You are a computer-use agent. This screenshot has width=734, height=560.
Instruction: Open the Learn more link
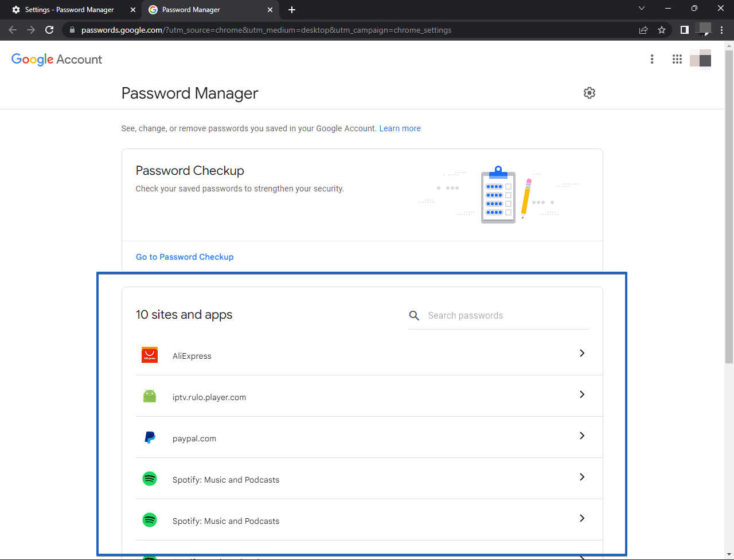(x=400, y=128)
